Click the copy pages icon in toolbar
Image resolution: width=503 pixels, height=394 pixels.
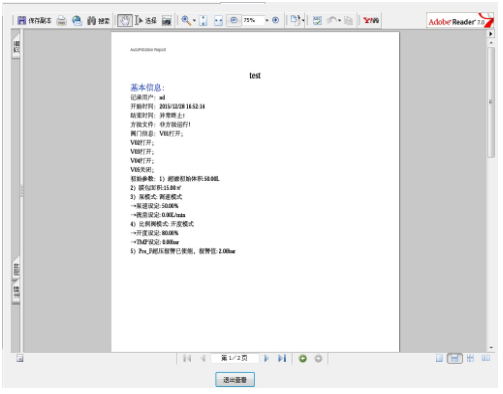348,21
